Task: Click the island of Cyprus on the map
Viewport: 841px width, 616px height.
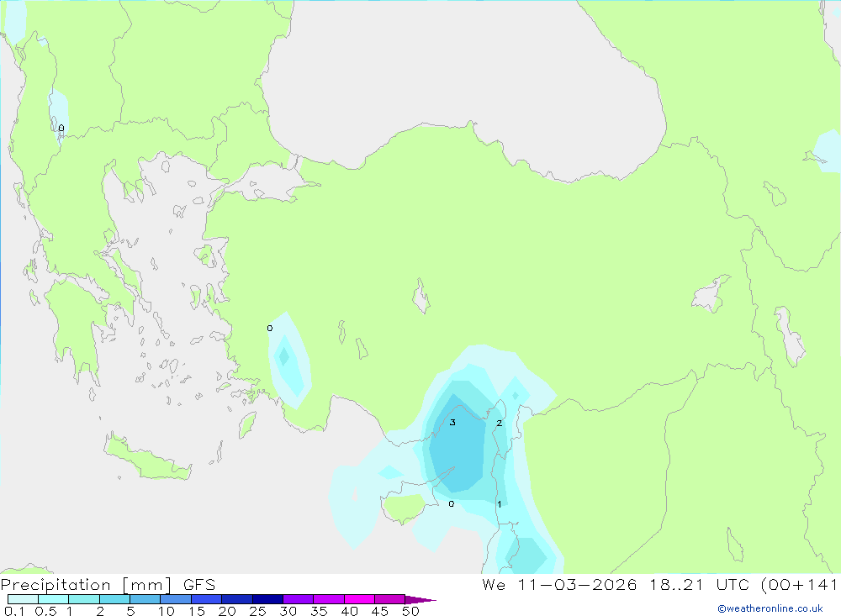Action: click(x=407, y=506)
